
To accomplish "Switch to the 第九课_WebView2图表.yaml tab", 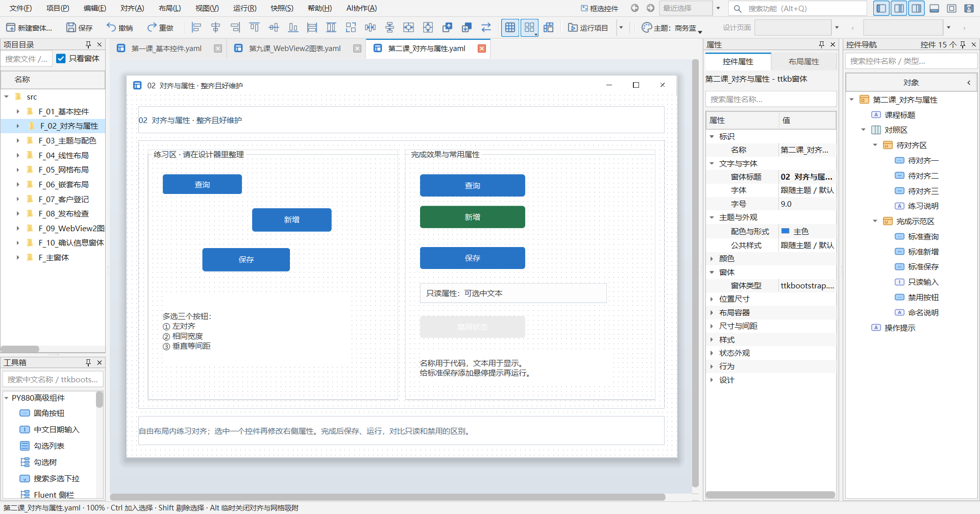I will coord(295,48).
